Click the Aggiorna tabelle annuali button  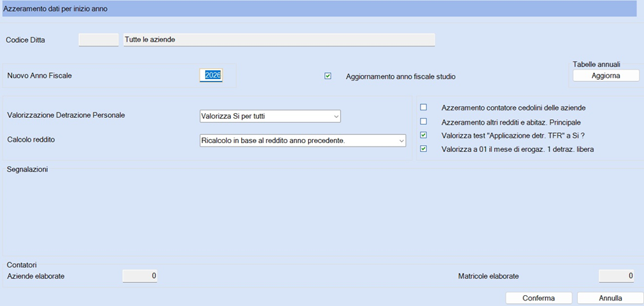607,76
